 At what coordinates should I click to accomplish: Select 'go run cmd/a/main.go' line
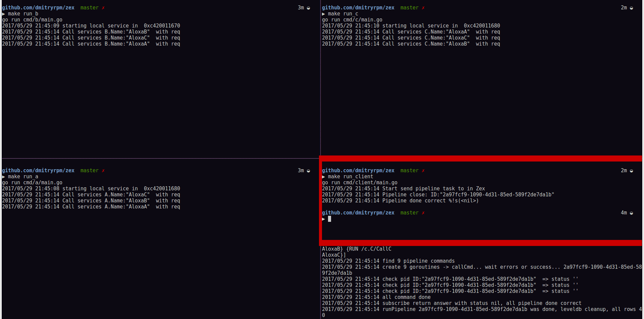coord(32,183)
